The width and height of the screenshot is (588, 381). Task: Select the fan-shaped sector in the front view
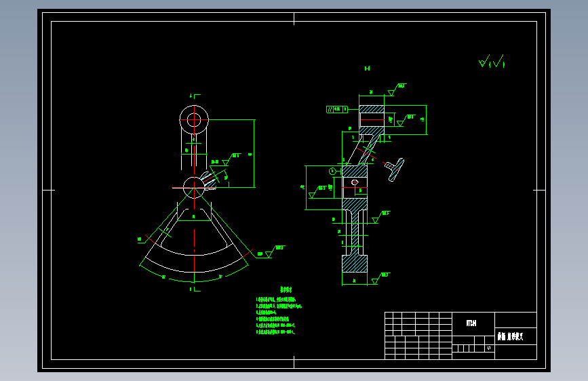pyautogui.click(x=194, y=240)
